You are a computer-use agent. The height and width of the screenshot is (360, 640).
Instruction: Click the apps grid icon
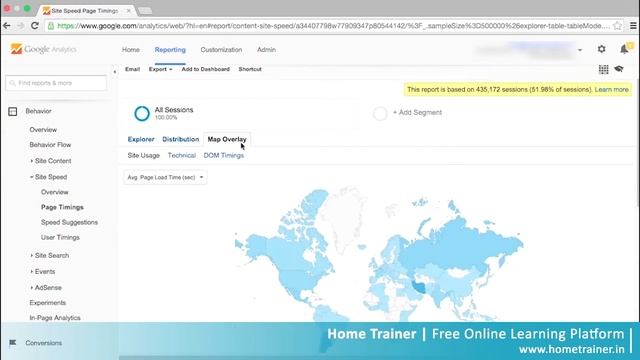pos(603,69)
